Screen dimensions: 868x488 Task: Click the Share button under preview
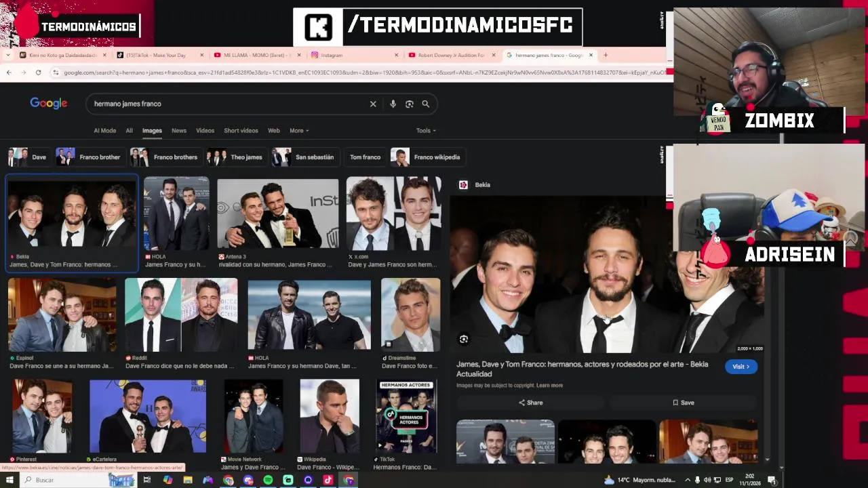tap(530, 403)
